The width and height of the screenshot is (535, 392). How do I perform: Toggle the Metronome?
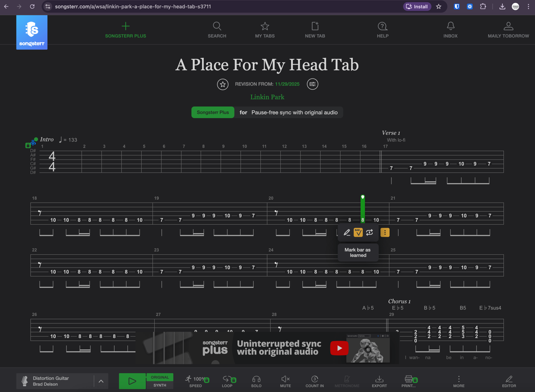pyautogui.click(x=347, y=381)
